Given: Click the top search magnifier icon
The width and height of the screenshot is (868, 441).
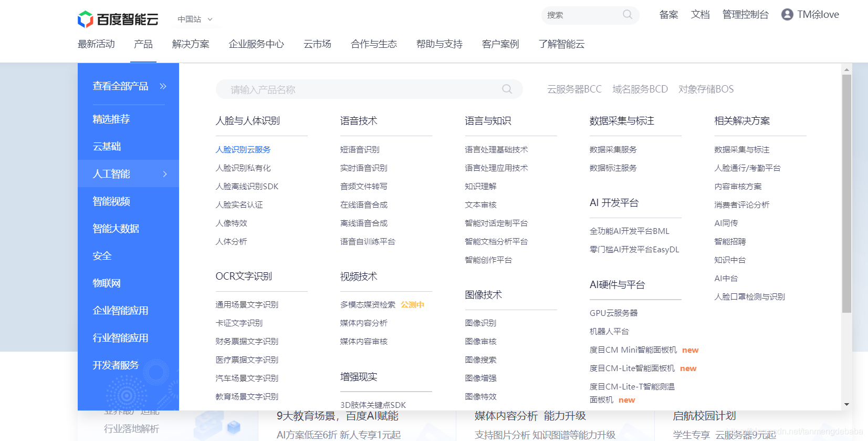Looking at the screenshot, I should tap(628, 15).
